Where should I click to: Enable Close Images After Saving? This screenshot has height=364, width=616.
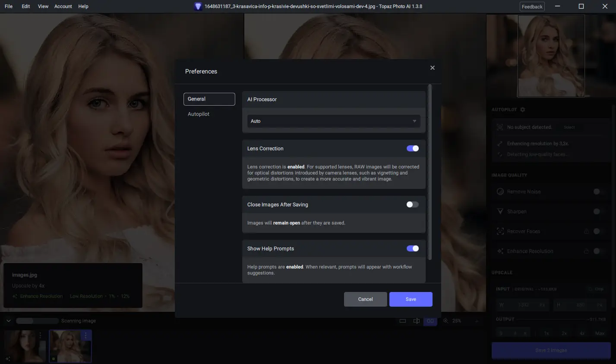[x=413, y=204]
